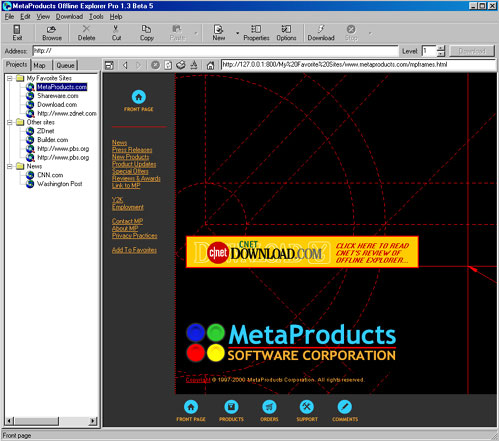
Task: Open the Help menu
Action: coord(116,17)
